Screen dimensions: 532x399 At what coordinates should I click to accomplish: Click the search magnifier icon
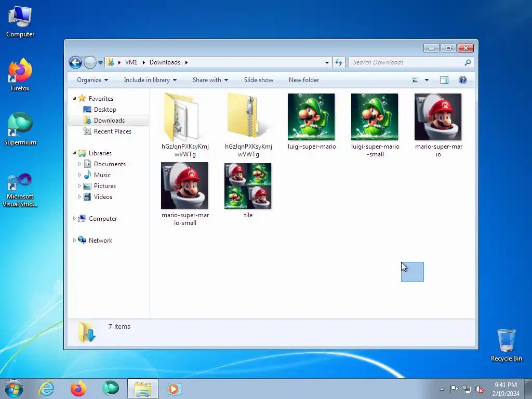coord(468,62)
